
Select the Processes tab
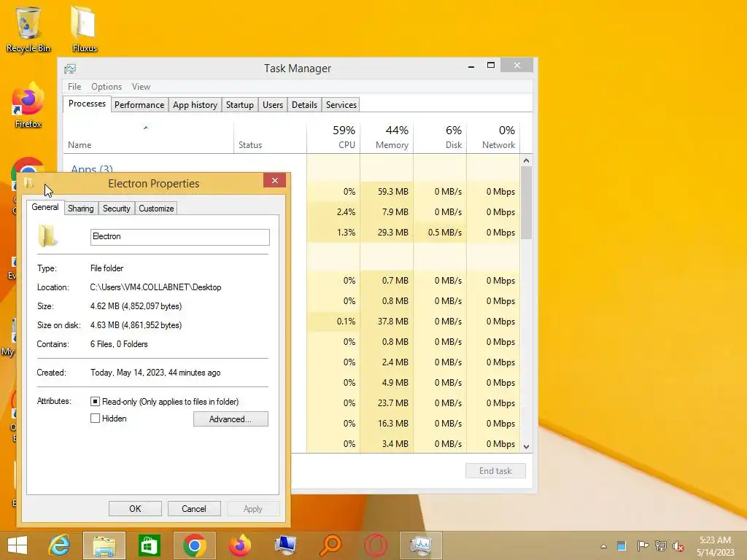88,104
